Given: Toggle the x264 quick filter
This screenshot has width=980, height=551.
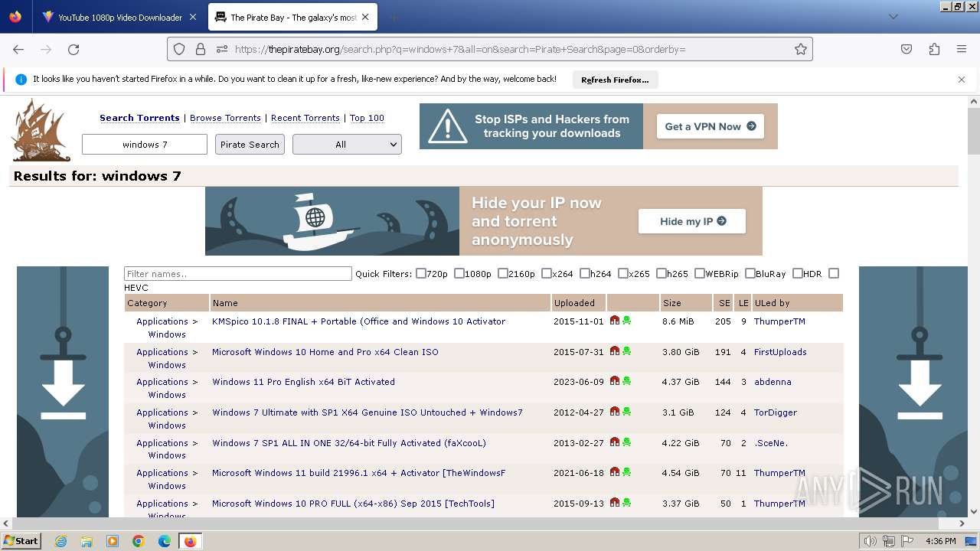Looking at the screenshot, I should point(547,273).
